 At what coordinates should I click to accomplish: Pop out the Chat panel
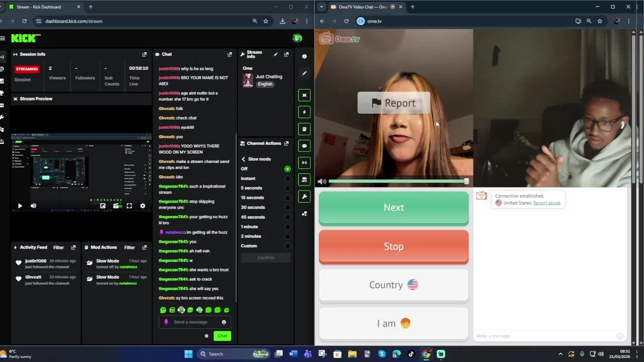click(x=229, y=54)
